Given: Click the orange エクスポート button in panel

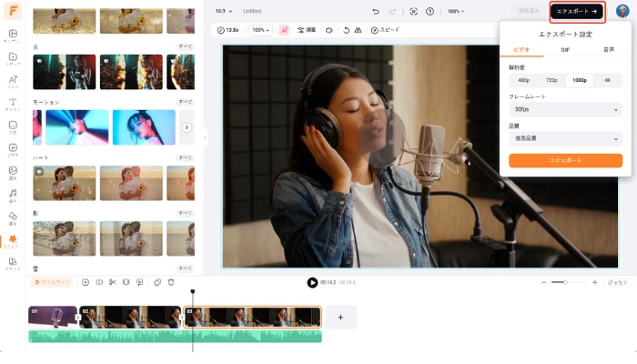Looking at the screenshot, I should point(565,160).
